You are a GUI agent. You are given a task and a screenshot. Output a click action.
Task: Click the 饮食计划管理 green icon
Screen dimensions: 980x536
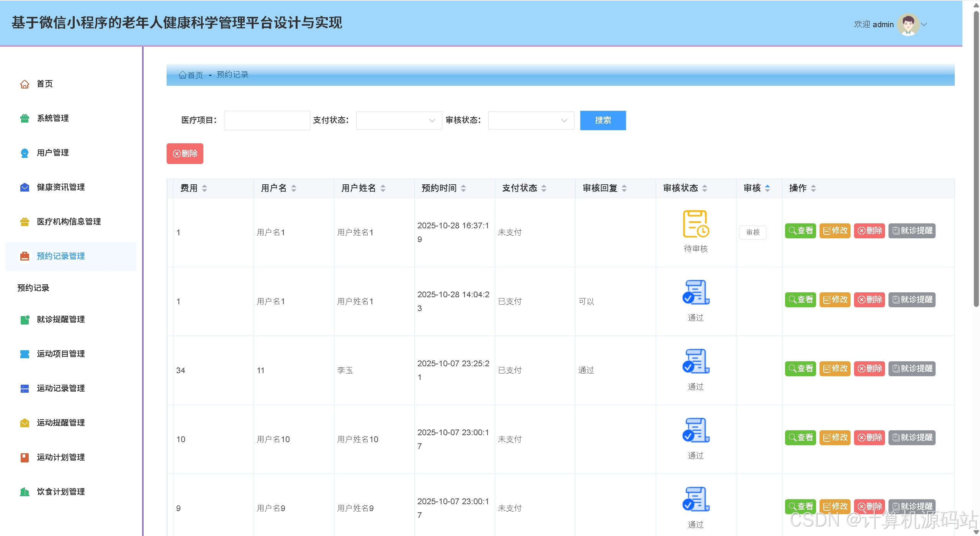[25, 492]
